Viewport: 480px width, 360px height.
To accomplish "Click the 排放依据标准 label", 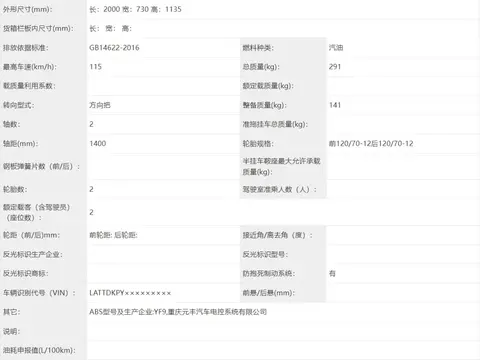I will (26, 48).
